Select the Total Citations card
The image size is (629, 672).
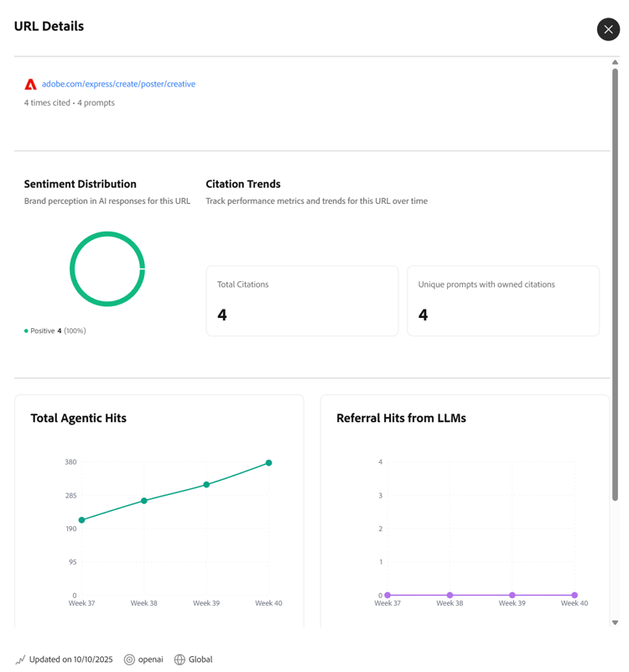pyautogui.click(x=302, y=301)
